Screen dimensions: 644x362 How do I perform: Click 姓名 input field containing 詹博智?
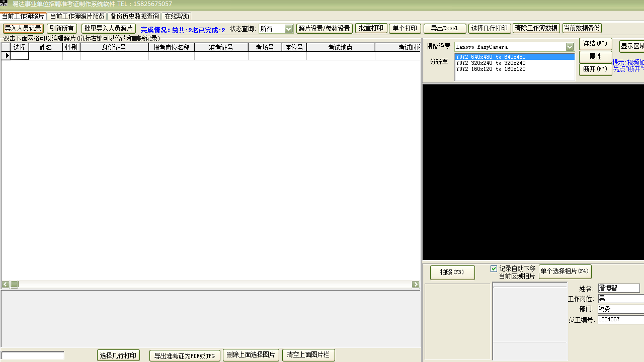[x=619, y=288]
